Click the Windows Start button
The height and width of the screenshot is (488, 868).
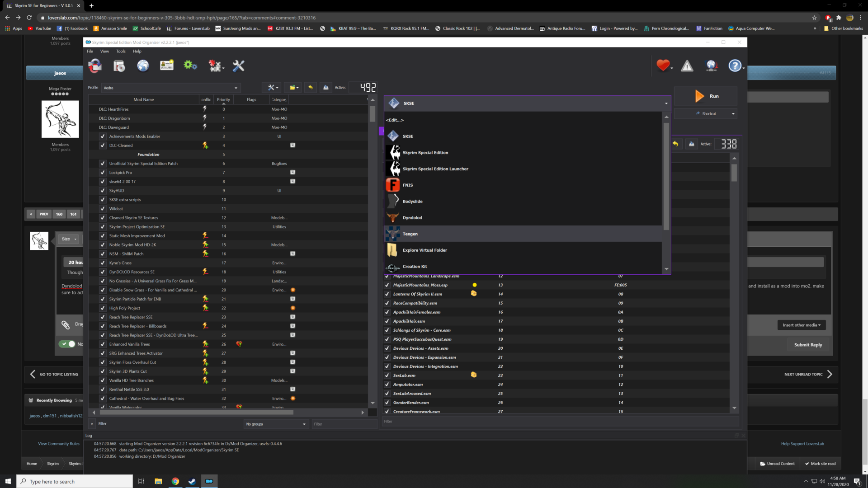[8, 481]
